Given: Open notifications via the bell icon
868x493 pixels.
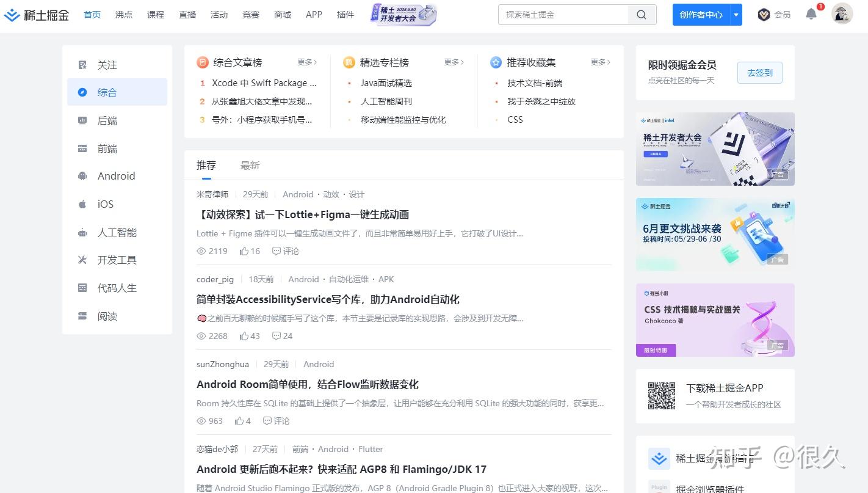Looking at the screenshot, I should pos(811,15).
